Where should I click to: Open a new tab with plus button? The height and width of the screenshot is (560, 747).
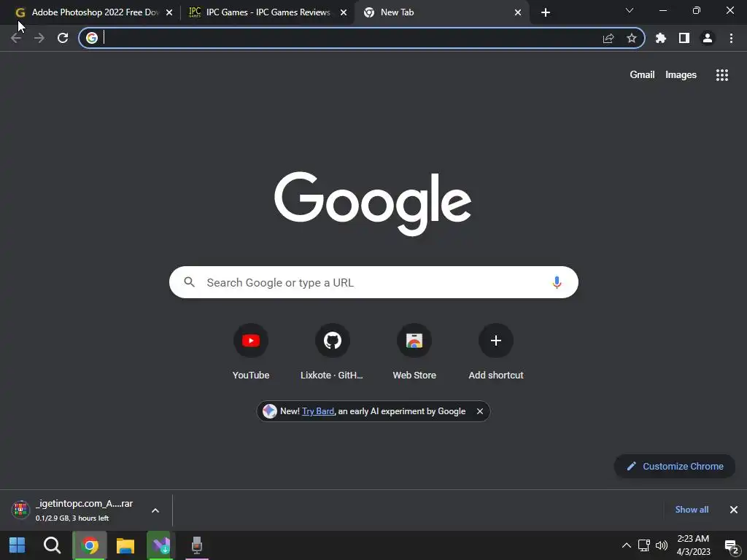tap(546, 12)
